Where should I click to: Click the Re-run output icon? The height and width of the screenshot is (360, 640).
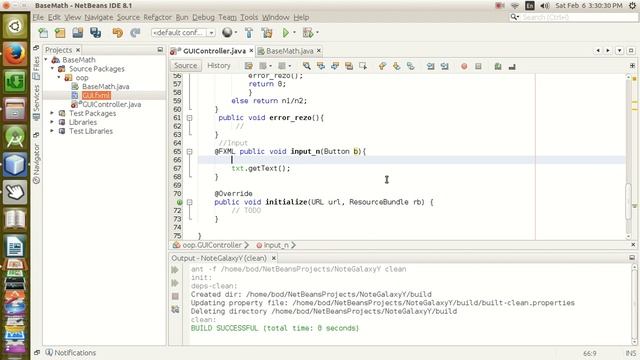point(175,269)
